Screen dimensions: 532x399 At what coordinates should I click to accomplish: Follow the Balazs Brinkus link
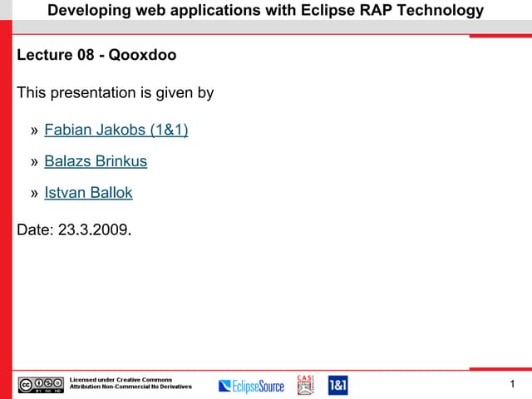click(96, 161)
